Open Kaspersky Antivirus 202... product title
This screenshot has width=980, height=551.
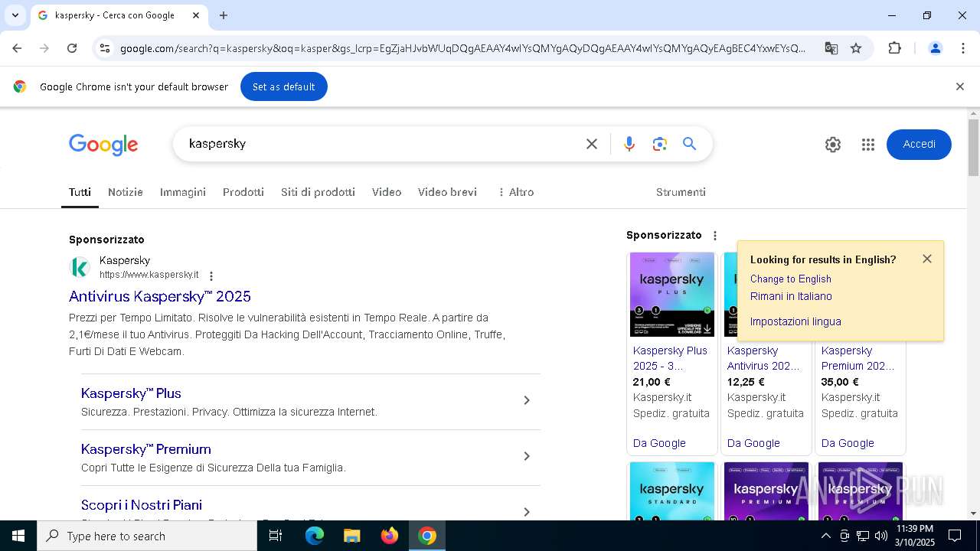763,358
